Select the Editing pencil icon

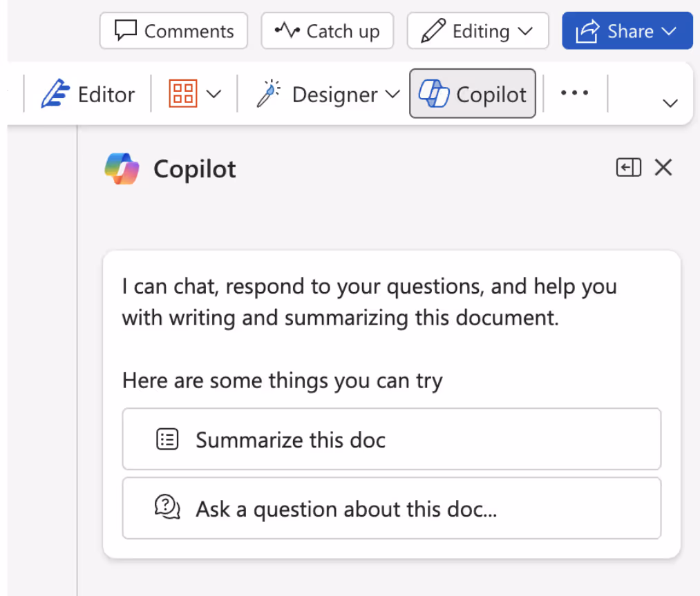click(x=433, y=30)
